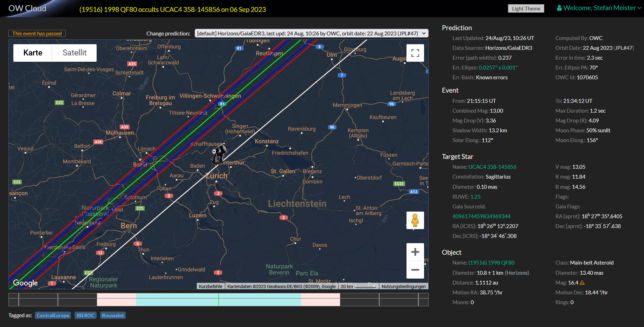Click the telescope station marker near Winterthur
This screenshot has width=644, height=327.
(219, 154)
